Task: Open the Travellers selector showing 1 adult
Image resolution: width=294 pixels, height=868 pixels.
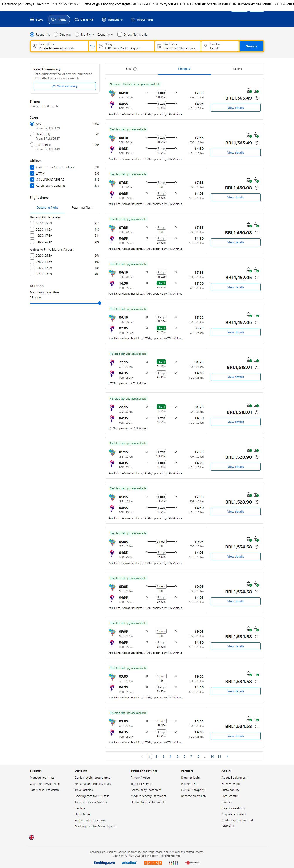Action: coord(220,46)
